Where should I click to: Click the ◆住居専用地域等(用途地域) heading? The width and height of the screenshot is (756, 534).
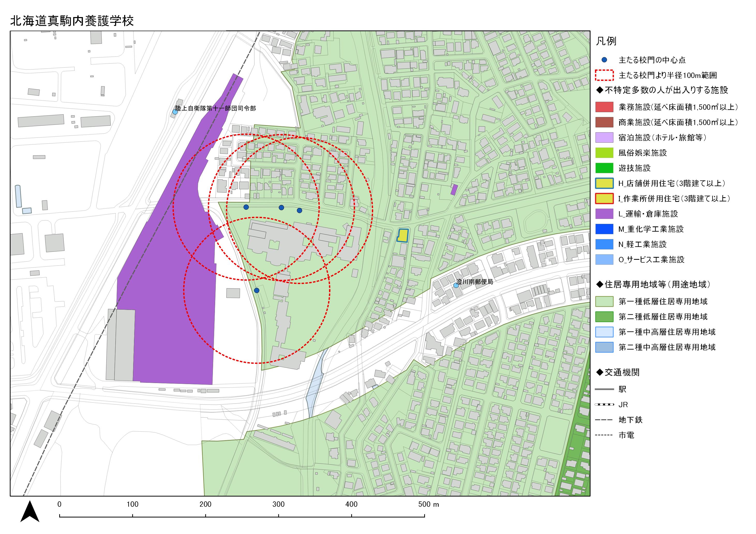pos(653,285)
